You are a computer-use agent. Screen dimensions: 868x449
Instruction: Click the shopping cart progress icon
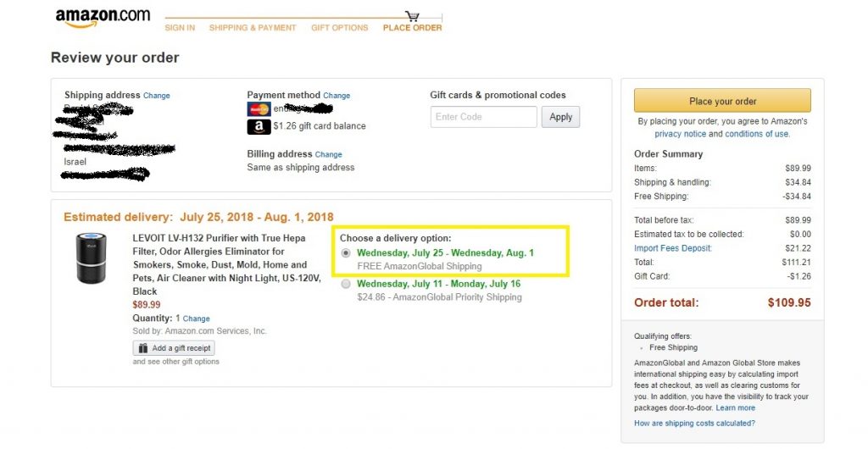click(412, 16)
